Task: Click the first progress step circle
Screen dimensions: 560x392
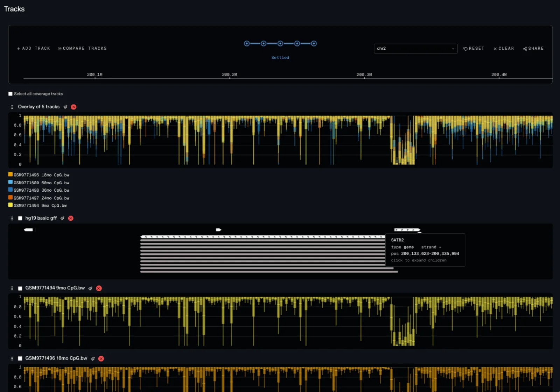Action: pyautogui.click(x=247, y=44)
